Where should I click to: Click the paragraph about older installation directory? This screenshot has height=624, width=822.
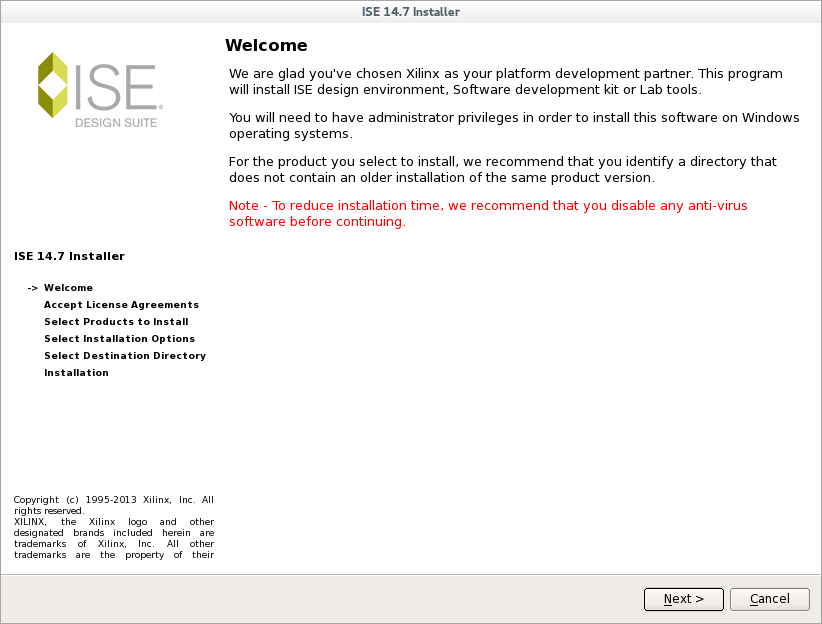[503, 169]
